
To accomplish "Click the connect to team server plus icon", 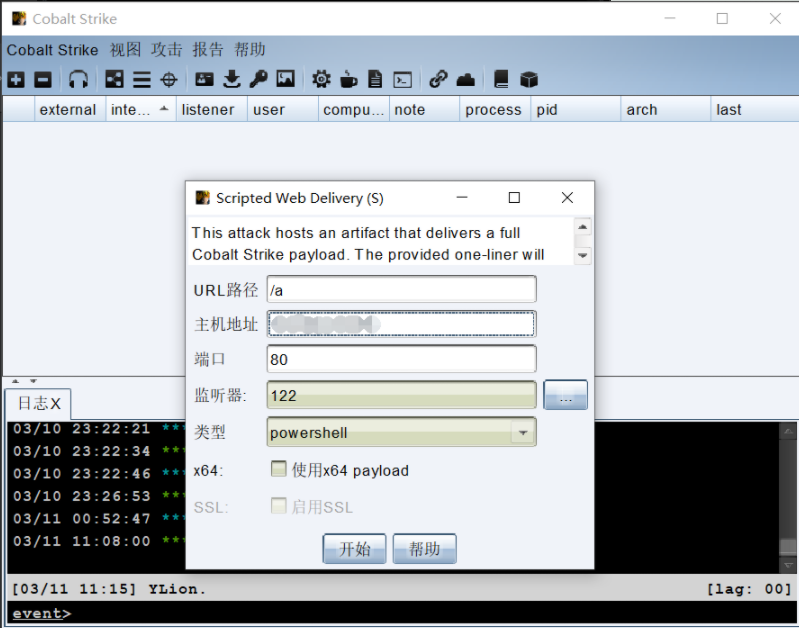I will tap(16, 80).
